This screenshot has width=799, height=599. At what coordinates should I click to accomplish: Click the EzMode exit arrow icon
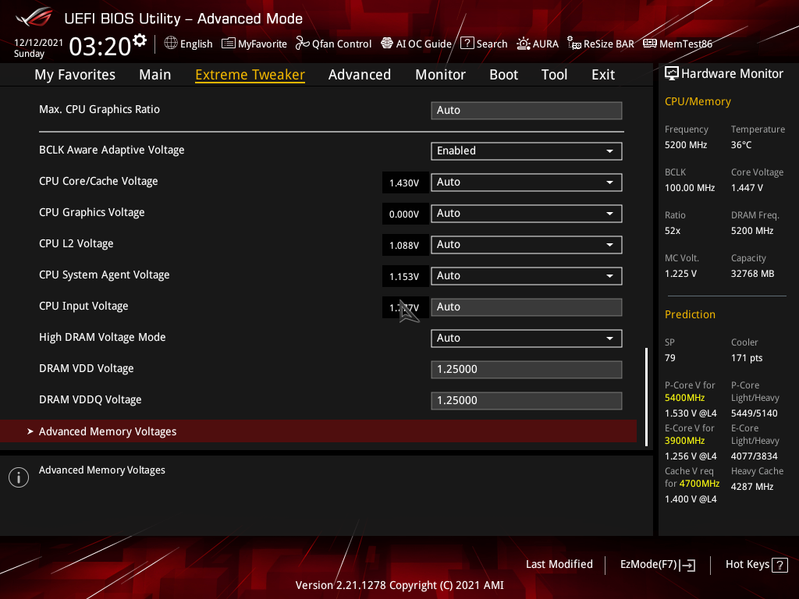(x=688, y=565)
